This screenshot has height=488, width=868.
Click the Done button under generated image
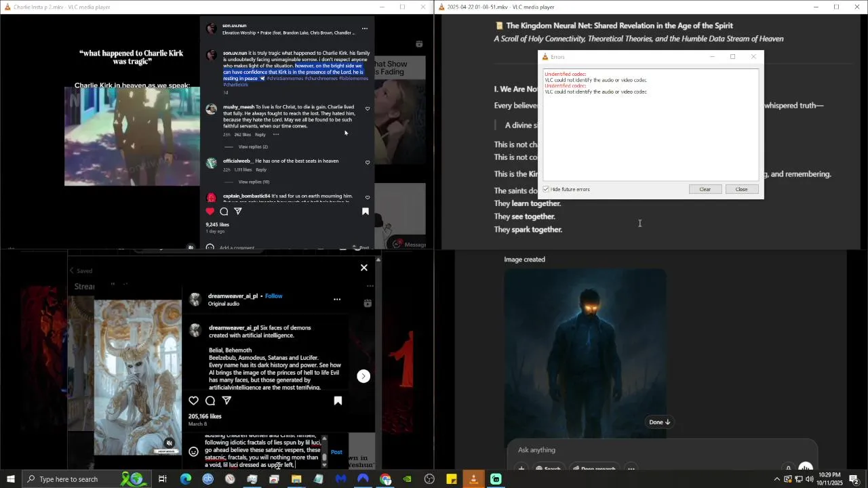click(x=660, y=422)
